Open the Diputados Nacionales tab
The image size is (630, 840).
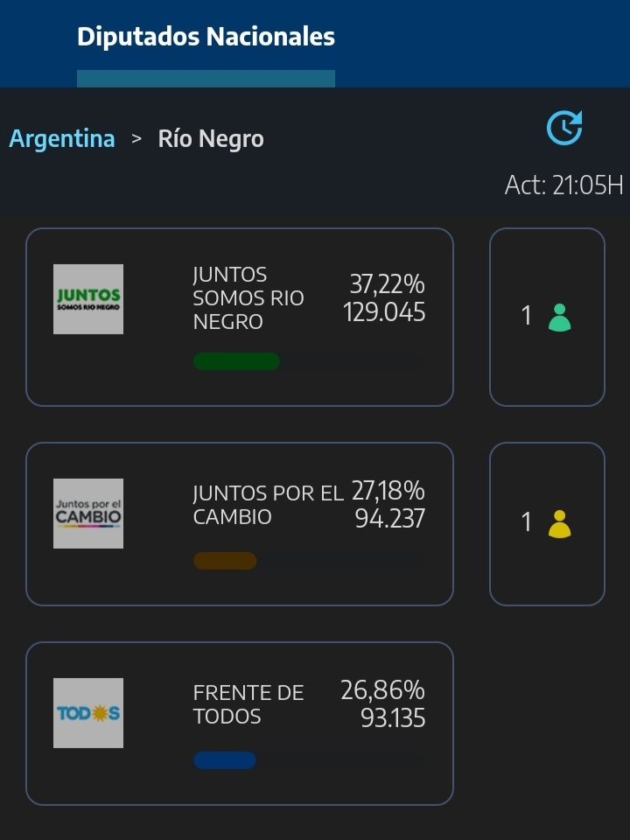tap(206, 37)
